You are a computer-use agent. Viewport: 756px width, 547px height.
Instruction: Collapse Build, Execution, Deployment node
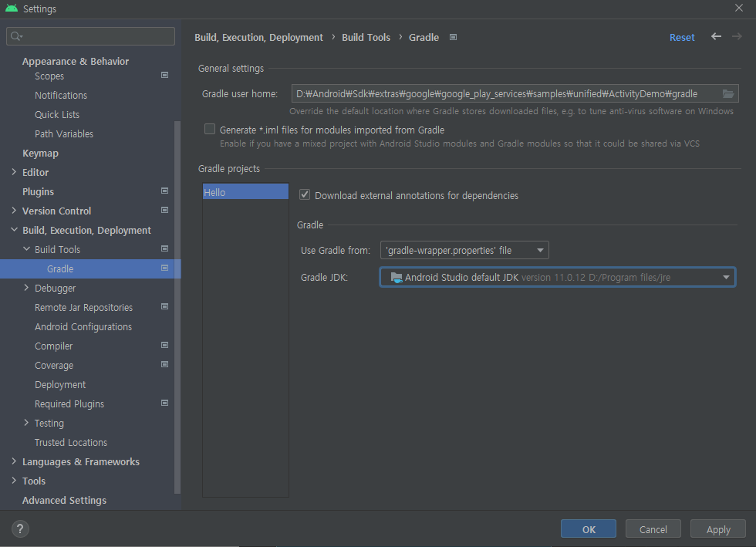pos(14,230)
